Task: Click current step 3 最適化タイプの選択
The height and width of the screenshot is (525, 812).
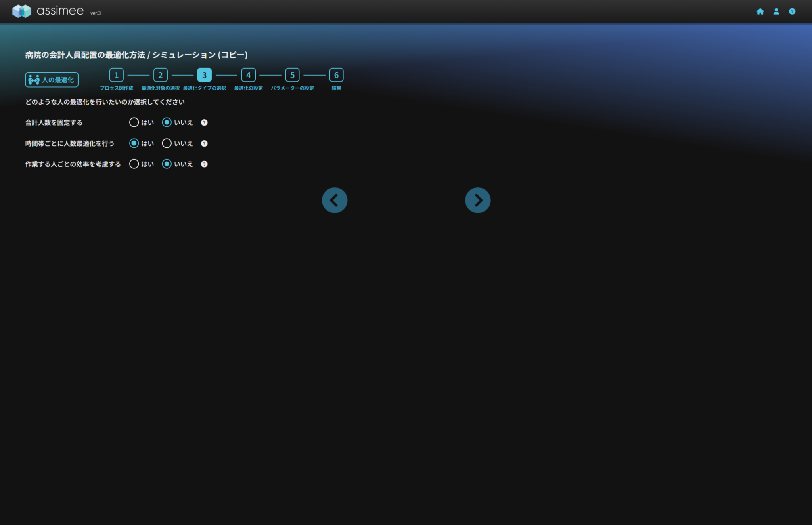Action: [204, 75]
